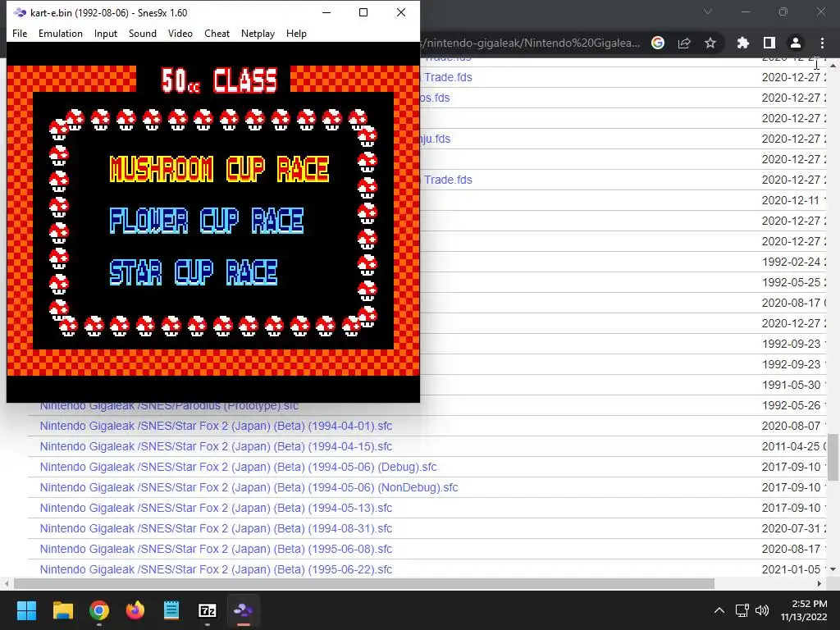Viewport: 840px width, 630px height.
Task: Click Chrome tab search chevron
Action: pyautogui.click(x=708, y=11)
